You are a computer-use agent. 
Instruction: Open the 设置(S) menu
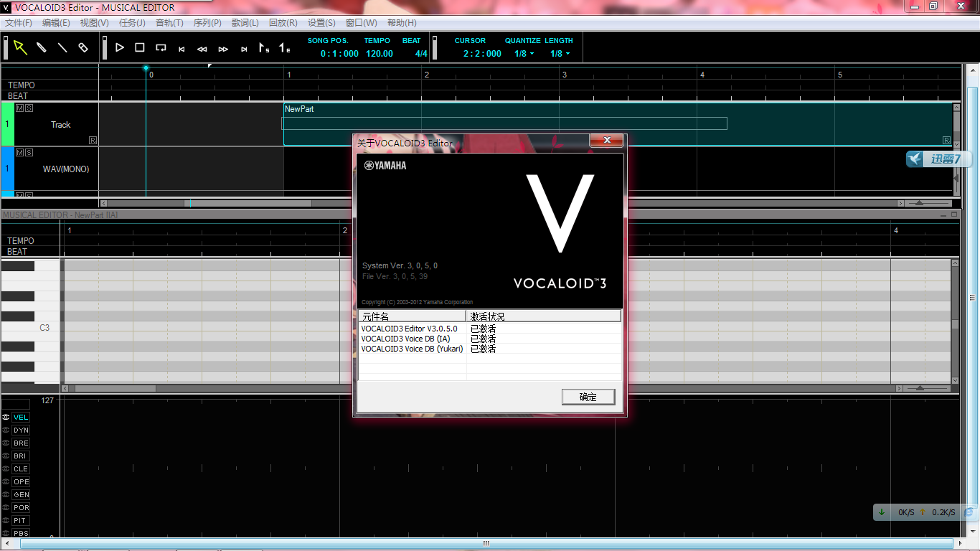coord(321,23)
